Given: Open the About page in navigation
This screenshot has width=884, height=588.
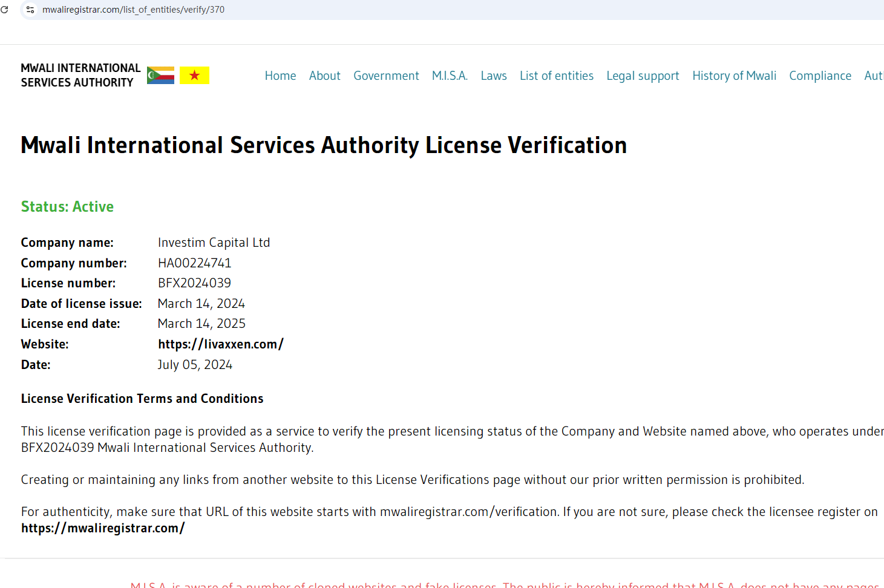Looking at the screenshot, I should coord(324,76).
